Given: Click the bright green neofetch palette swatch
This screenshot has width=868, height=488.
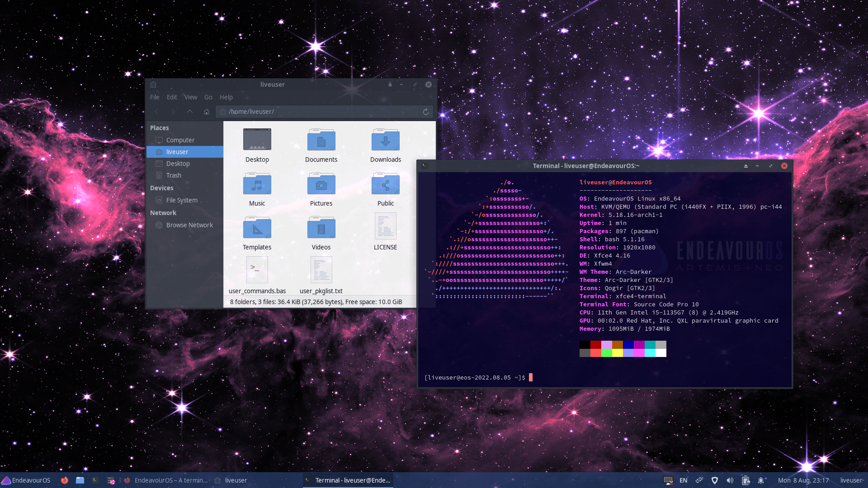Looking at the screenshot, I should [607, 353].
